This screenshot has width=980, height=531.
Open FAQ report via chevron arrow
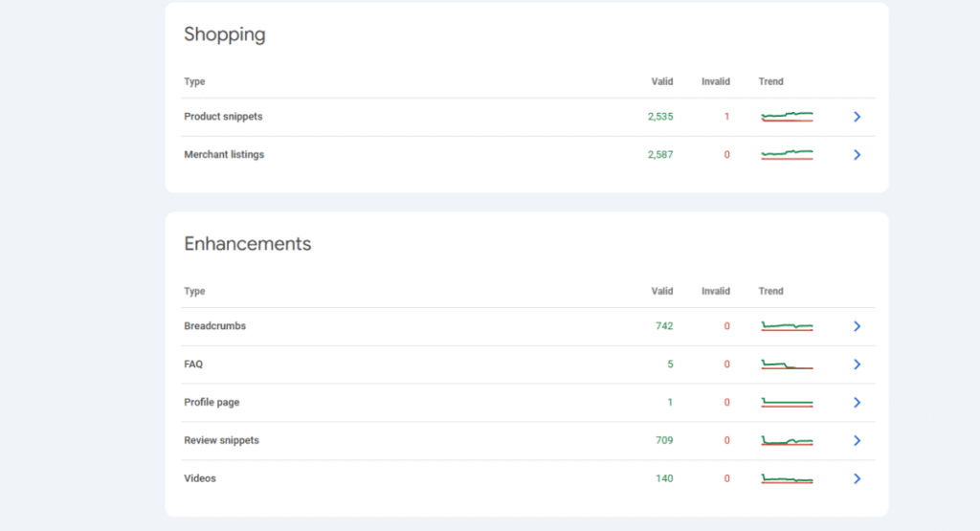tap(857, 365)
